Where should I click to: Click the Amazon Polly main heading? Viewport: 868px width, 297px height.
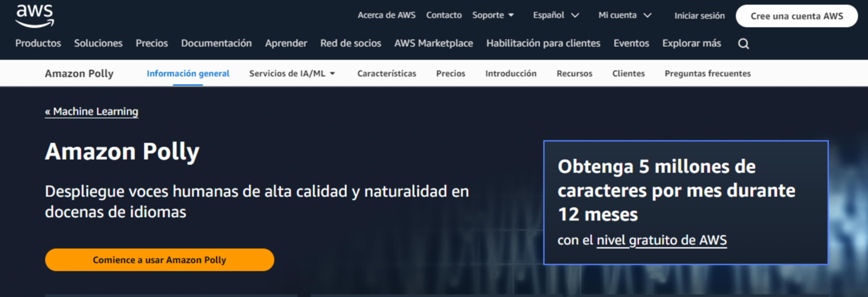click(122, 151)
